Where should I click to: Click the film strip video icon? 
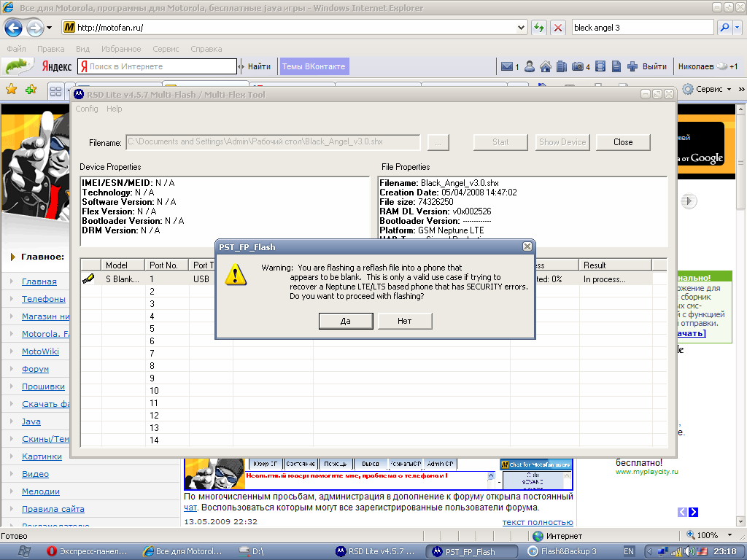(600, 66)
